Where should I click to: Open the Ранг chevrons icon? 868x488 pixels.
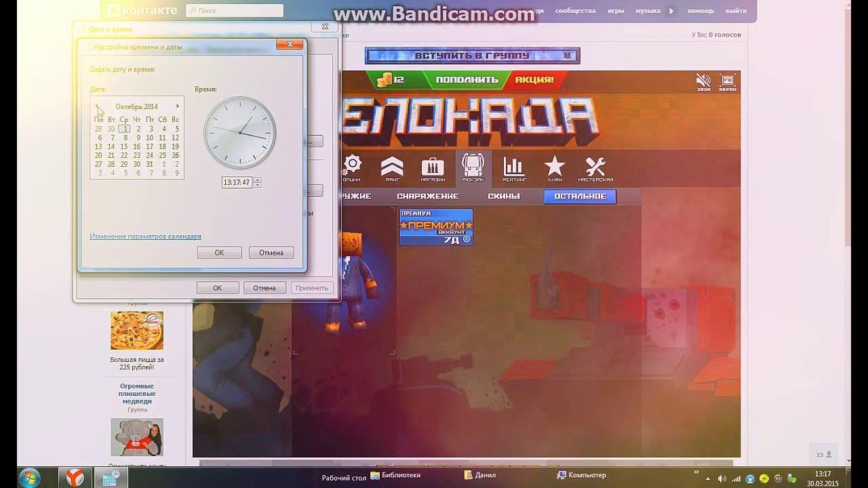click(392, 168)
